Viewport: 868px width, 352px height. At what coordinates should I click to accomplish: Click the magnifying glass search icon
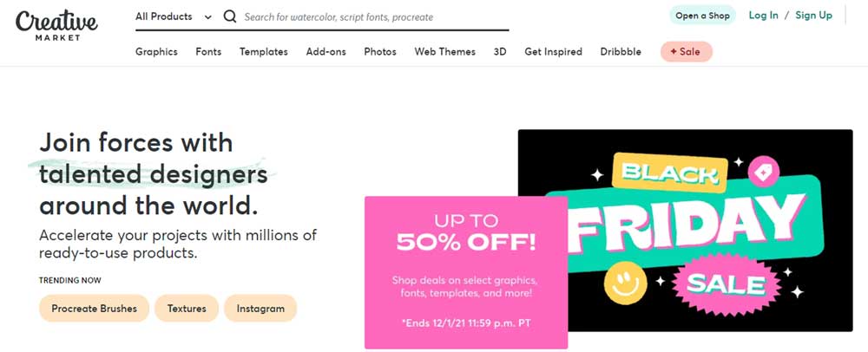[230, 16]
